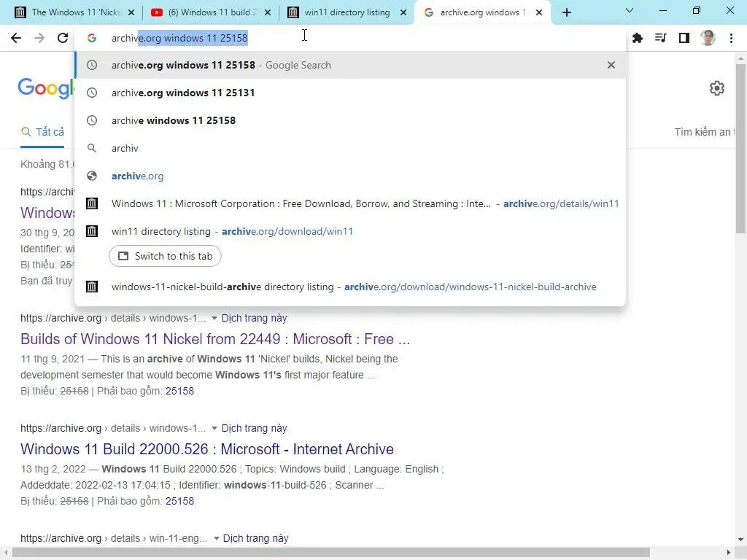Reload the current page
The width and height of the screenshot is (747, 560).
tap(63, 38)
